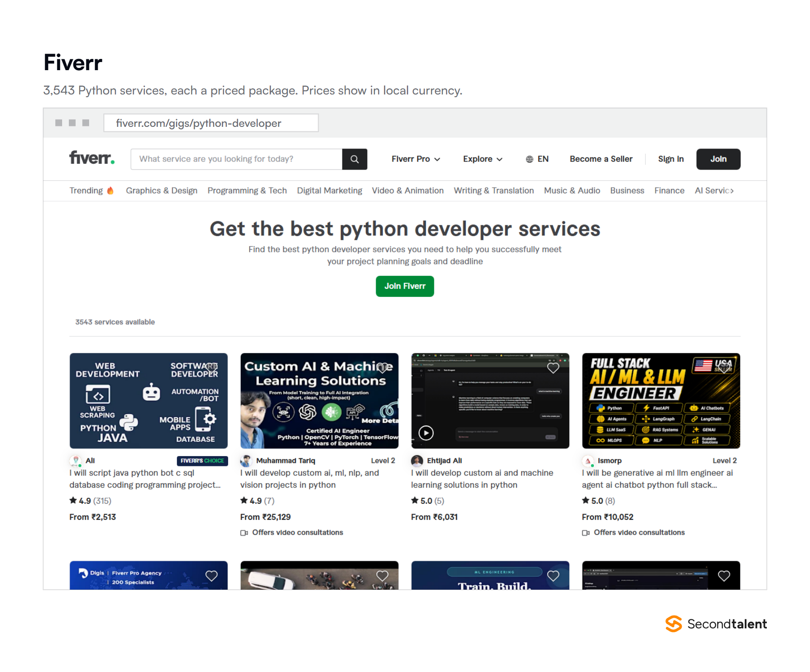
Task: Click the Sign in link
Action: 671,159
